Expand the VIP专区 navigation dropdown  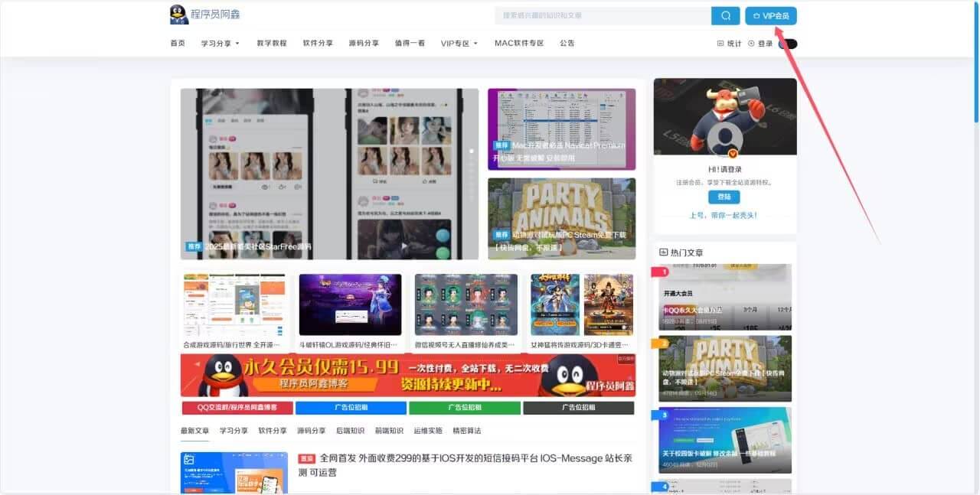(x=459, y=43)
